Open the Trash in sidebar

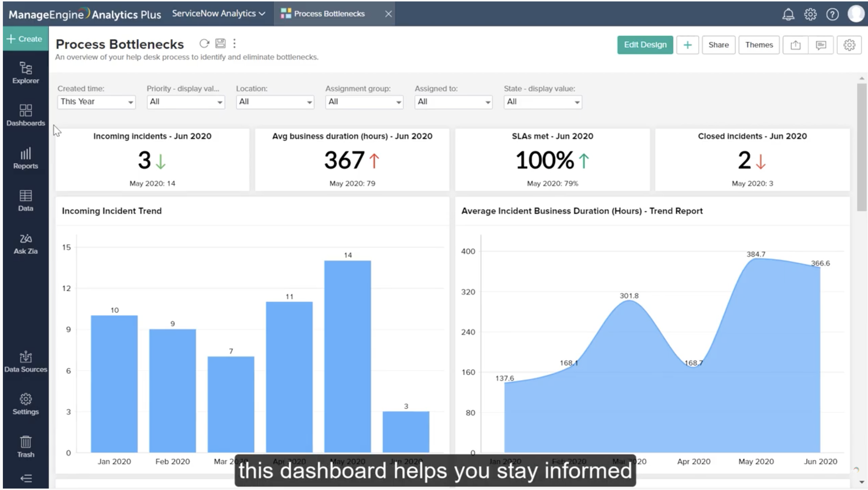[25, 447]
